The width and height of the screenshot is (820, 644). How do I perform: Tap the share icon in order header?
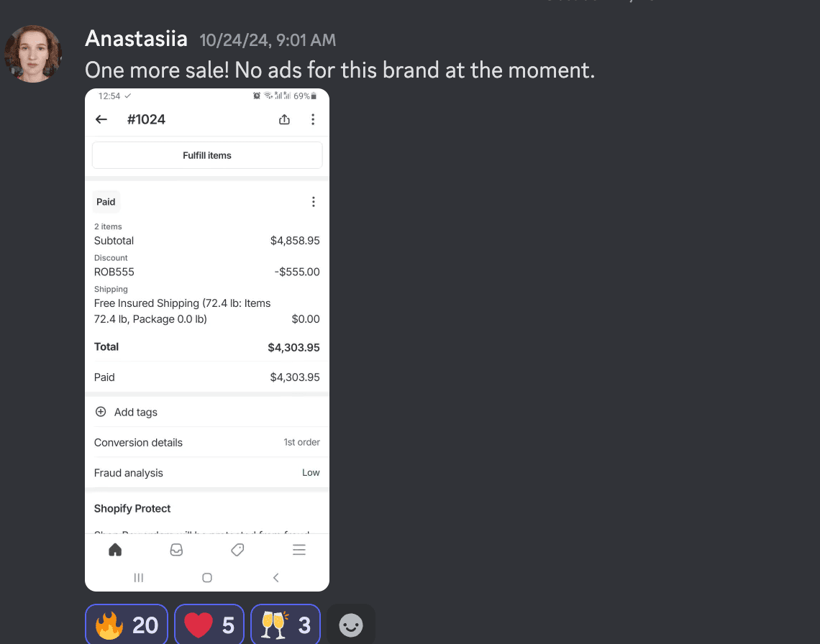point(284,120)
